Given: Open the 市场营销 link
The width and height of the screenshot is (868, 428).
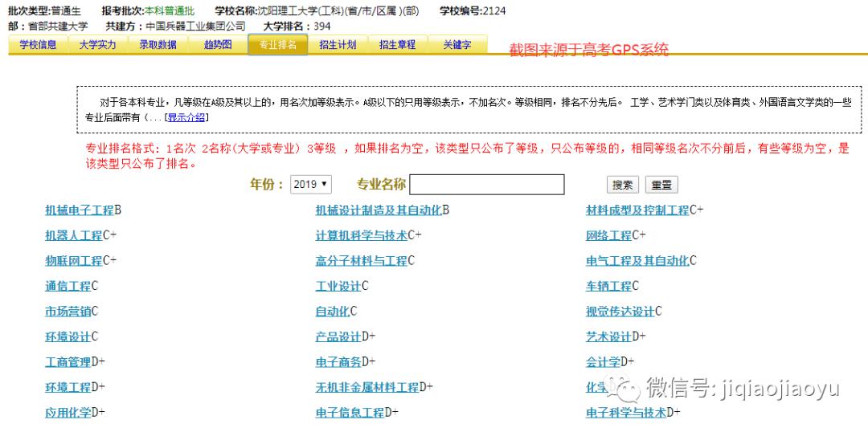Looking at the screenshot, I should pos(68,312).
